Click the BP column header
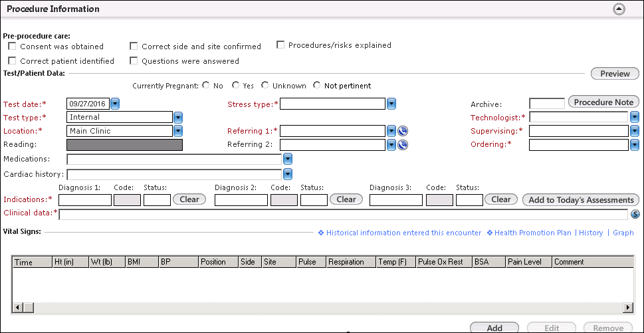The width and height of the screenshot is (644, 333). (179, 262)
